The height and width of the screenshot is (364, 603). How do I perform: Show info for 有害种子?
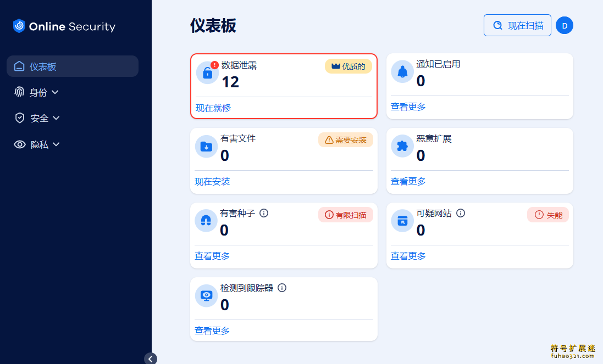pos(264,213)
